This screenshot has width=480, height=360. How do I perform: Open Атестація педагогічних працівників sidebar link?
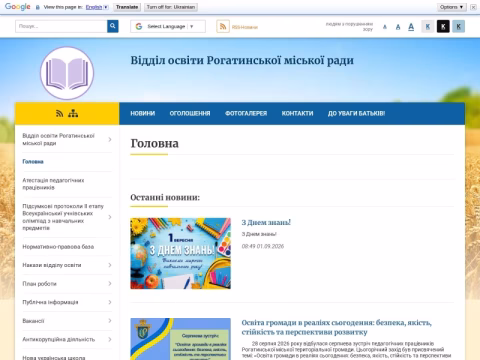pyautogui.click(x=53, y=184)
